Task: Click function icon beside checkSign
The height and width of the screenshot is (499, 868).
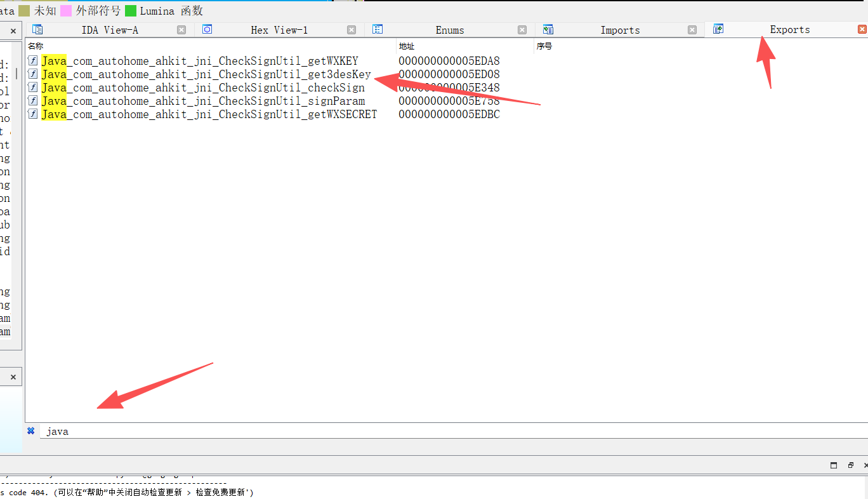Action: (33, 88)
